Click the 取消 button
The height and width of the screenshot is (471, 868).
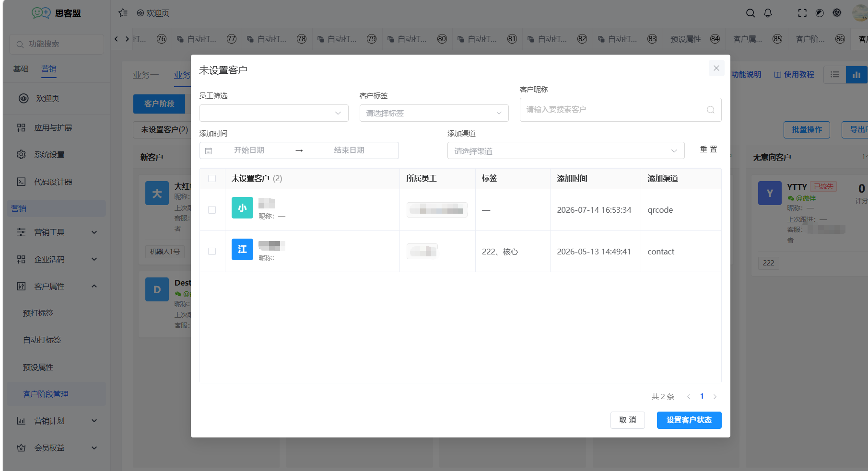[628, 420]
